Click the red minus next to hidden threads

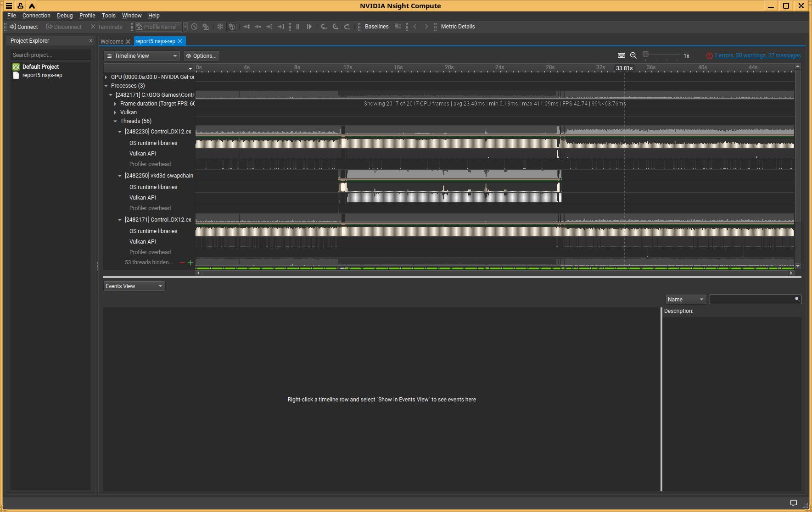[182, 263]
